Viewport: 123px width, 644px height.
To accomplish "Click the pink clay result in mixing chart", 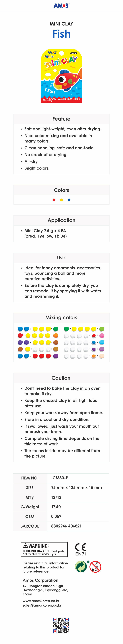I will click(102, 335).
